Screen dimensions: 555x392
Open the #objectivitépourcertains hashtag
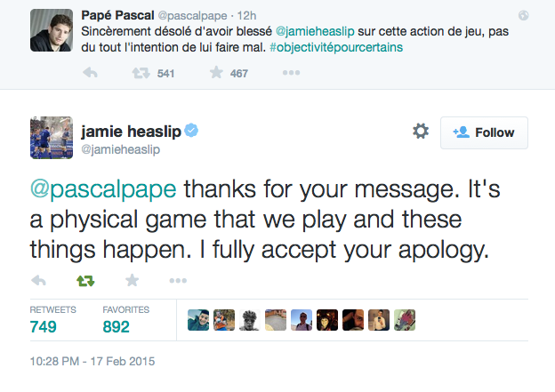[336, 47]
